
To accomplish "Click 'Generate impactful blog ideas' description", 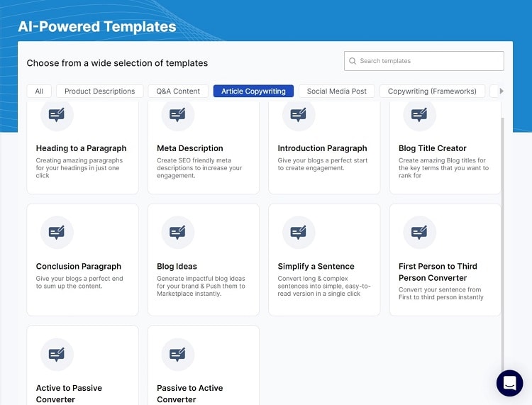I will click(x=201, y=286).
